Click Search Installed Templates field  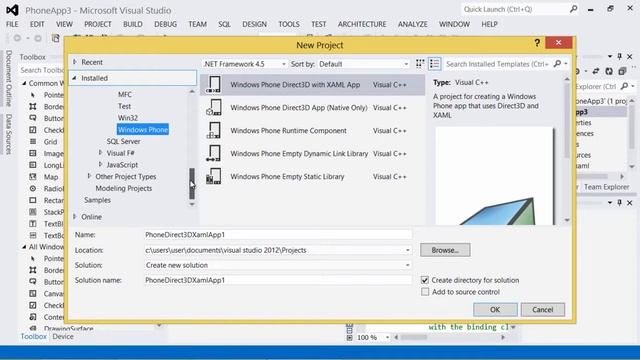click(498, 64)
